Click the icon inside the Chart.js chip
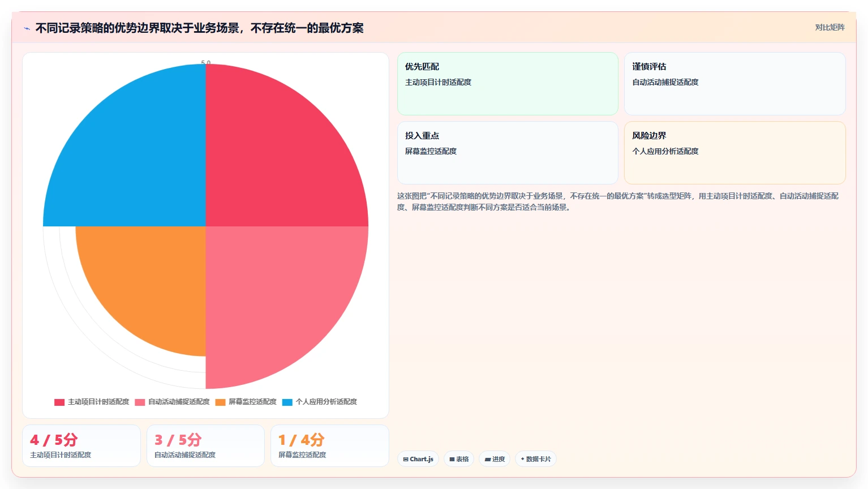This screenshot has height=489, width=868. (406, 459)
